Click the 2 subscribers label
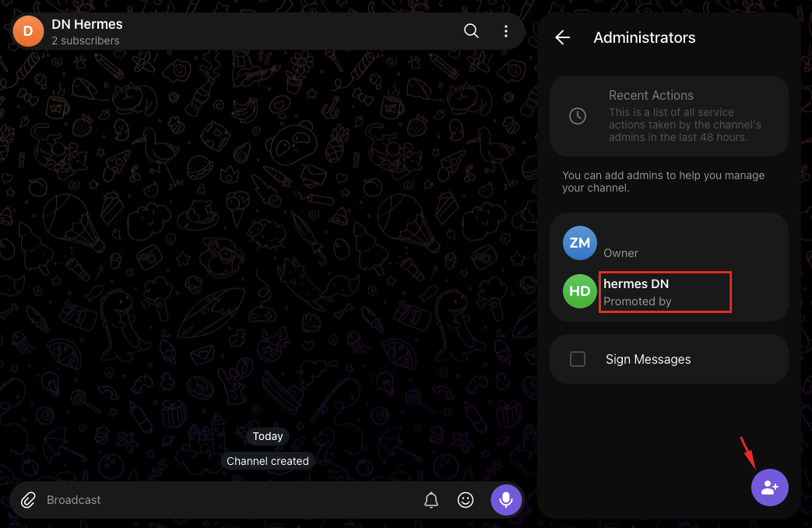 pos(86,41)
